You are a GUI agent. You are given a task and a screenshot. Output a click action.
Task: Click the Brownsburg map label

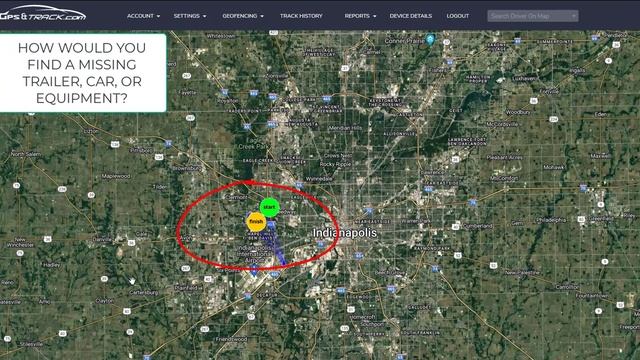tap(187, 168)
